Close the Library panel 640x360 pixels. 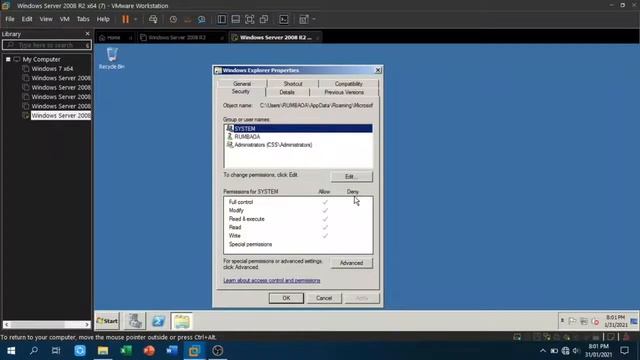click(x=87, y=34)
